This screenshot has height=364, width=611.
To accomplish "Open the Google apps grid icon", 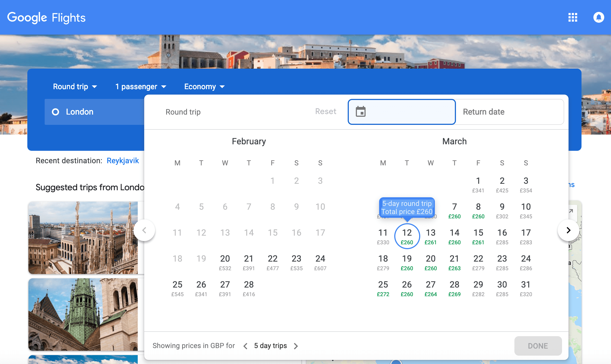I will tap(573, 18).
